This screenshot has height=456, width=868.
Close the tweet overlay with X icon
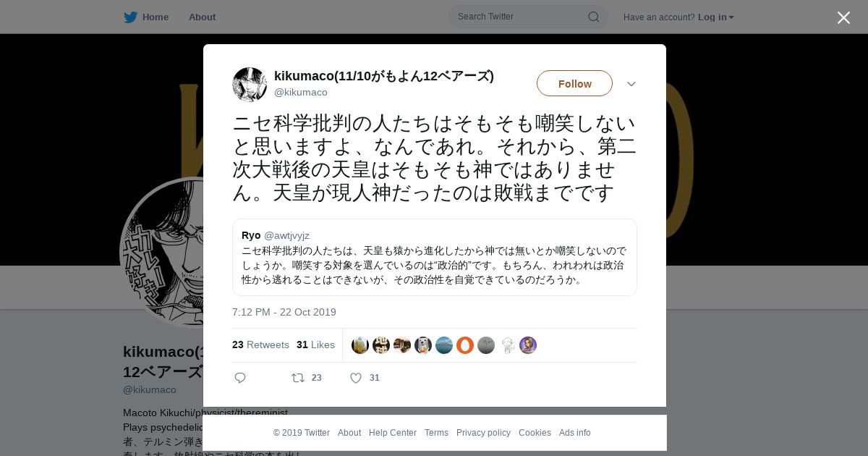pyautogui.click(x=843, y=17)
